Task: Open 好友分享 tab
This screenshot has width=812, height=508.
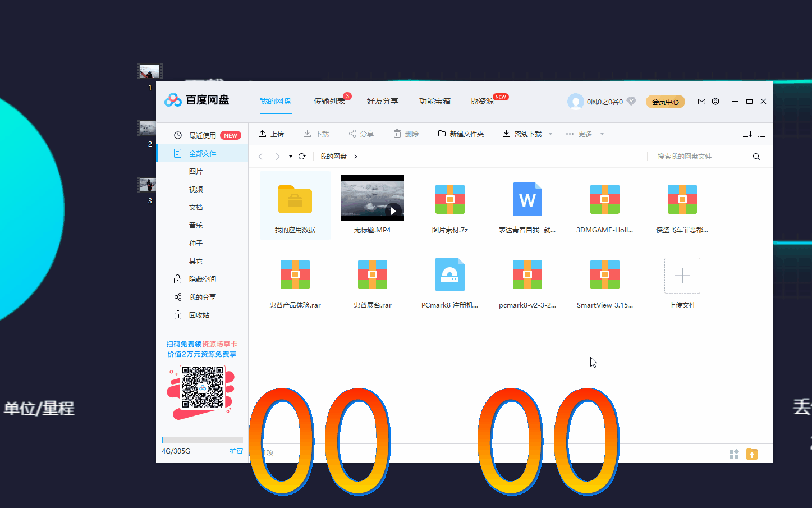Action: coord(383,101)
